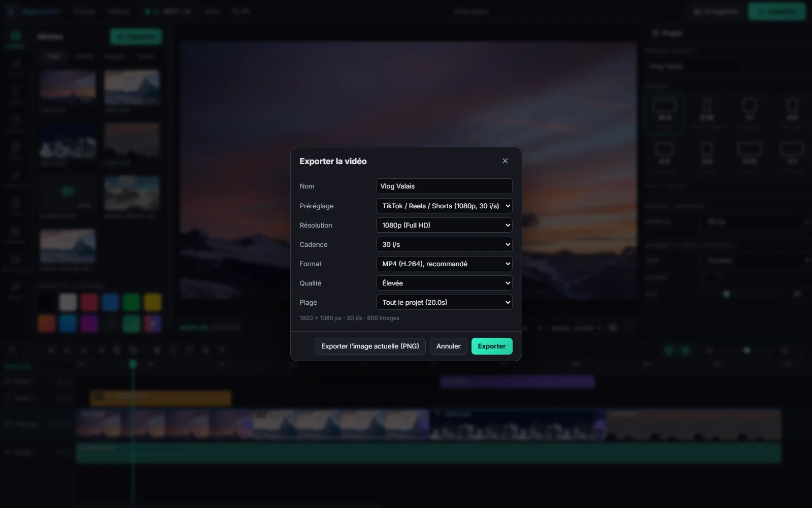Click Exporter l'image actuelle (PNG) button
Image resolution: width=812 pixels, height=508 pixels.
pyautogui.click(x=370, y=346)
